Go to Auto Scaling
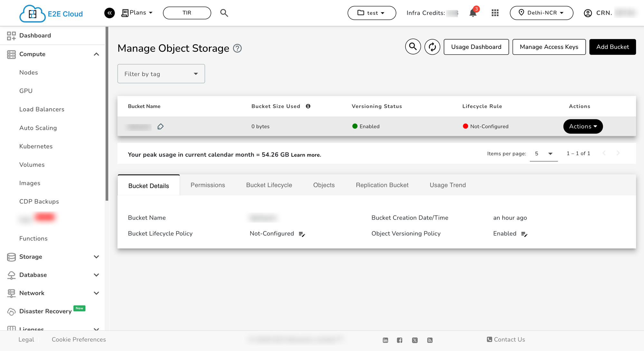Screen dimensions: 644x351 tap(38, 128)
